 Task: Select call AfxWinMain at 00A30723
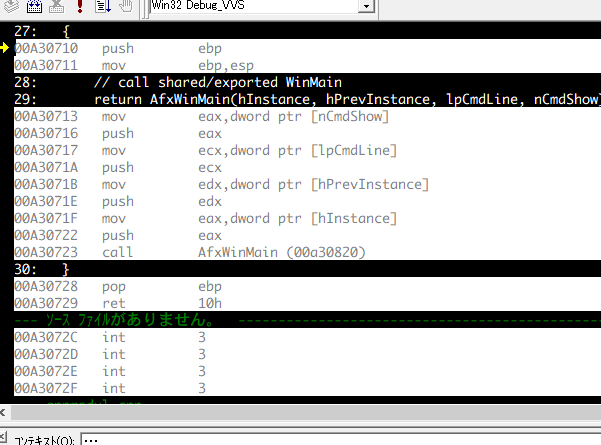pos(307,252)
